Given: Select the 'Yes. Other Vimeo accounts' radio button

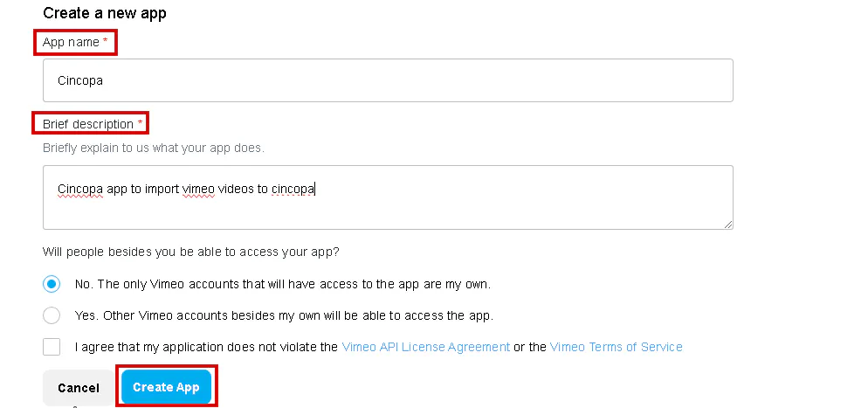Looking at the screenshot, I should (x=52, y=315).
